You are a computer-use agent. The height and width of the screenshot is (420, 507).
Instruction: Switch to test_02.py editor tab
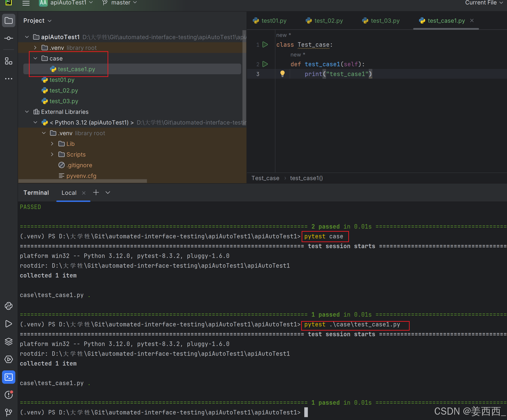(x=324, y=20)
